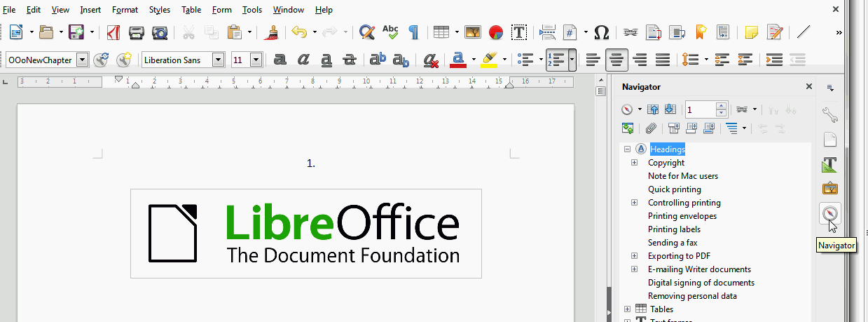Click the New document icon
868x322 pixels.
(16, 32)
